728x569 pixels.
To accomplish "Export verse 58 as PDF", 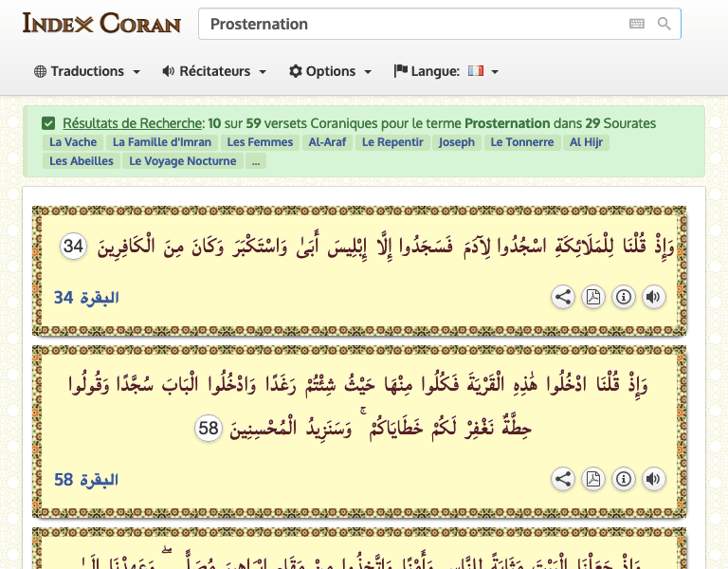I will coord(592,479).
